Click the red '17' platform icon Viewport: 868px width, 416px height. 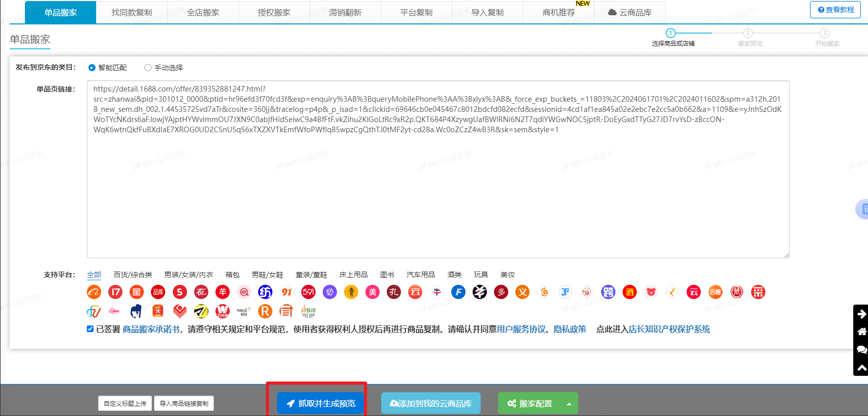tap(115, 292)
